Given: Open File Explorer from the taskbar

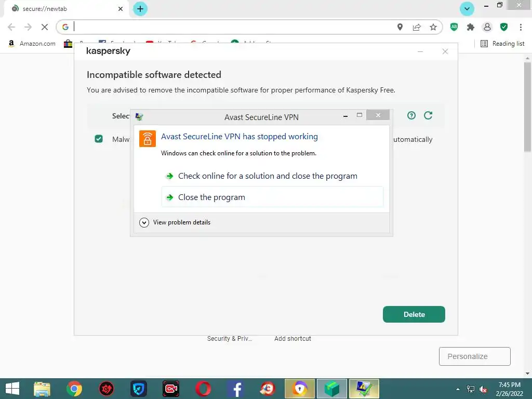Looking at the screenshot, I should (x=42, y=389).
